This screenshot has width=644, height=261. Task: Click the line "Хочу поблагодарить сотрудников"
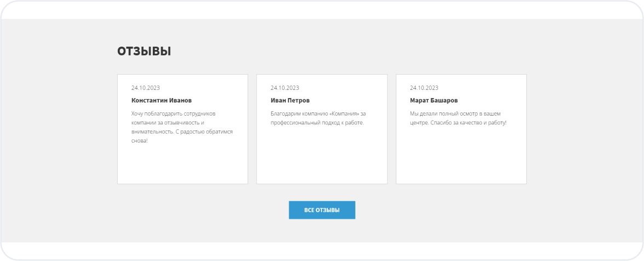click(x=174, y=114)
